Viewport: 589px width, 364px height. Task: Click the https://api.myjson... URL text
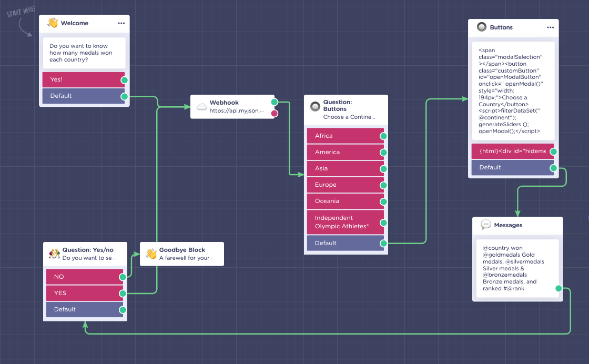click(x=237, y=110)
